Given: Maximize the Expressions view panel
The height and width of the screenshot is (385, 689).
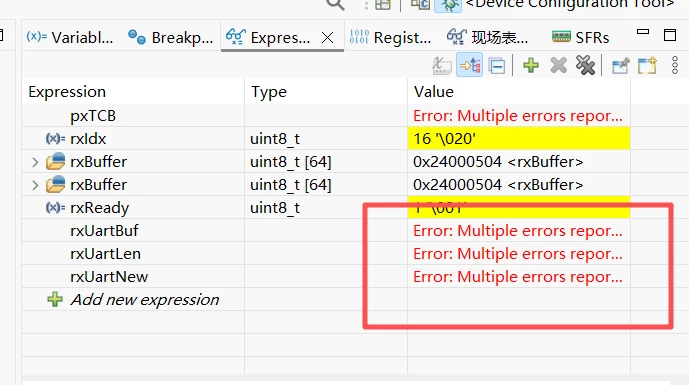Looking at the screenshot, I should 670,35.
